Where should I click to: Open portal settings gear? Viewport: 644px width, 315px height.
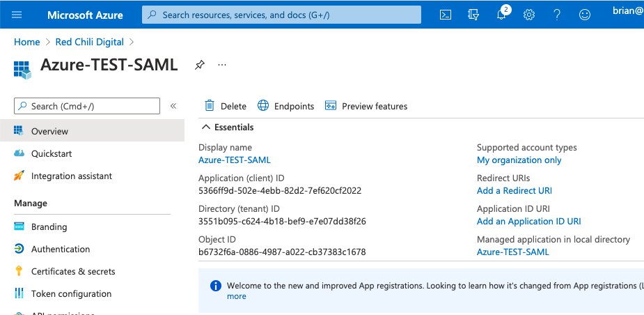click(529, 15)
